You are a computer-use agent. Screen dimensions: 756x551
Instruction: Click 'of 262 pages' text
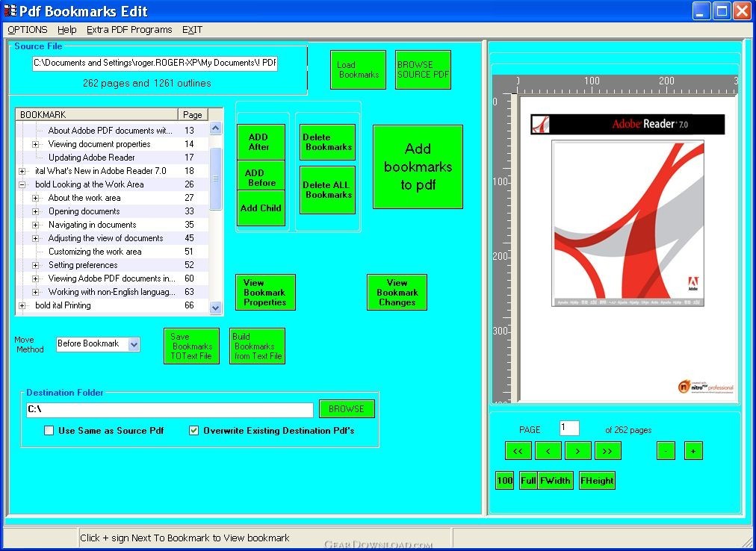click(x=628, y=430)
